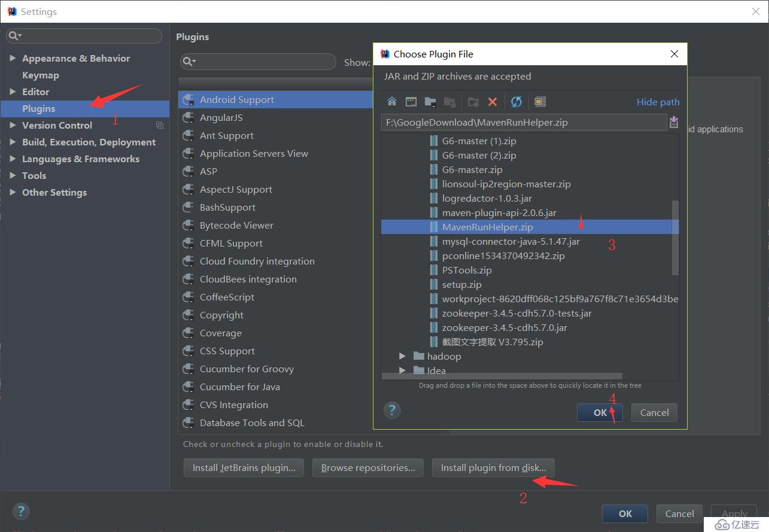Click the AngularJS plugin icon

tap(189, 118)
